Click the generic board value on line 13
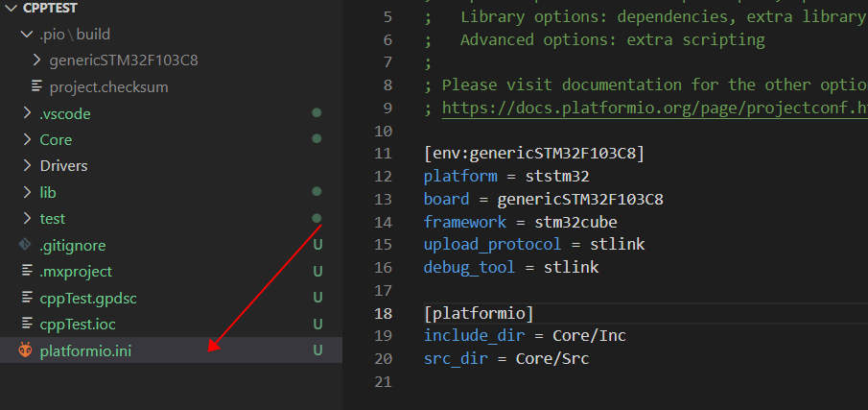This screenshot has width=868, height=410. [580, 200]
